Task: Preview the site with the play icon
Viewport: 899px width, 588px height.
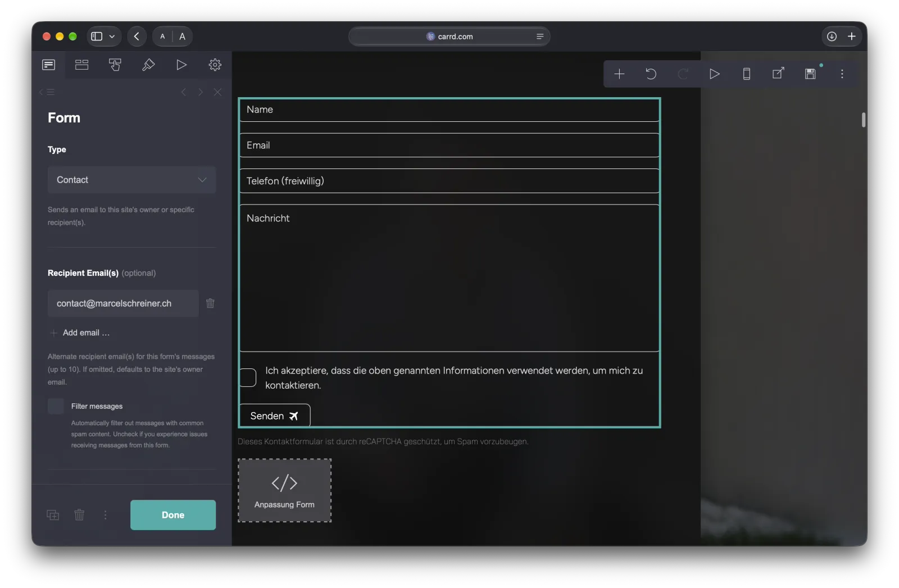Action: (715, 74)
